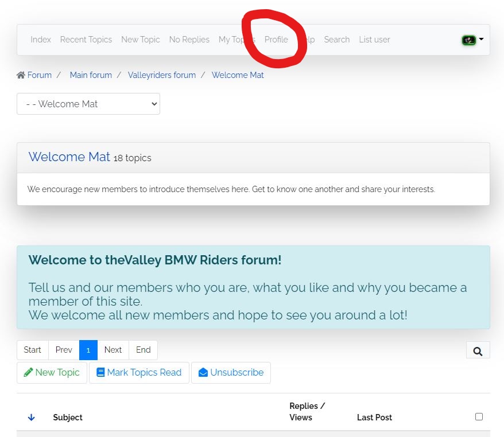Screen dimensions: 504x437
Task: Click the home icon beside Forum
Action: (21, 75)
